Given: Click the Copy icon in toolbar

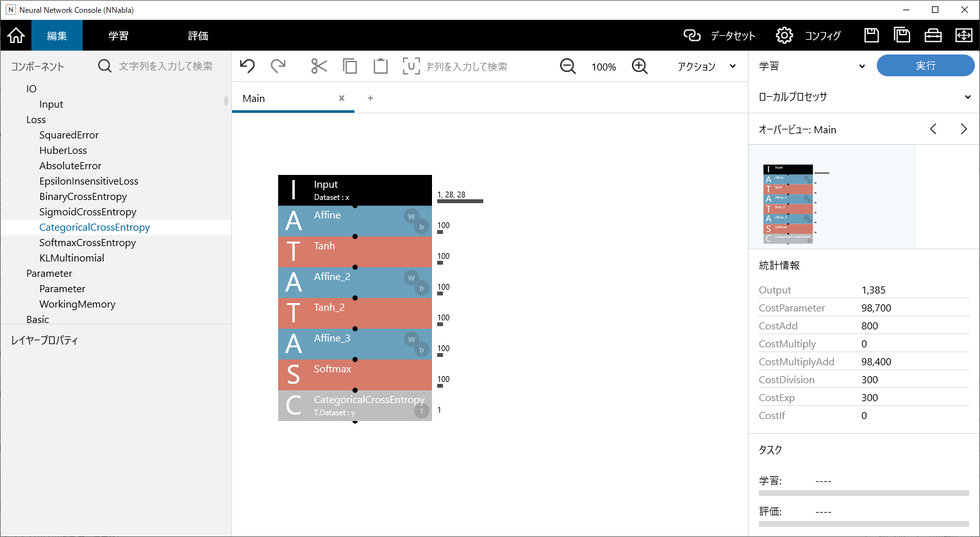Looking at the screenshot, I should pos(350,66).
